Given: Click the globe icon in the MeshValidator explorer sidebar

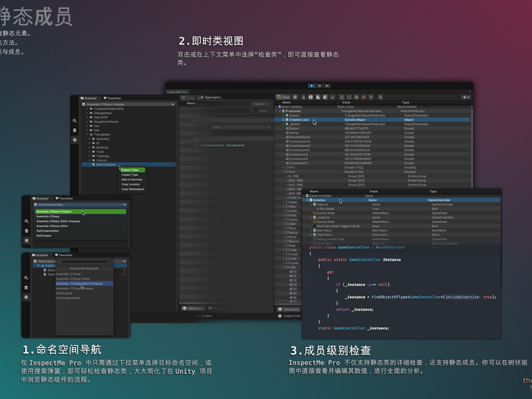Looking at the screenshot, I should pos(74,140).
